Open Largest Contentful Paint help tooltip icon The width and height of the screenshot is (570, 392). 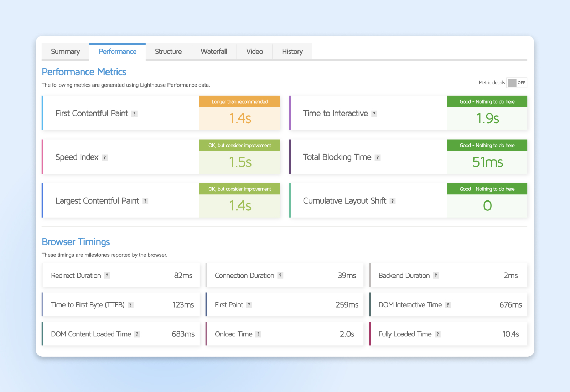tap(145, 201)
